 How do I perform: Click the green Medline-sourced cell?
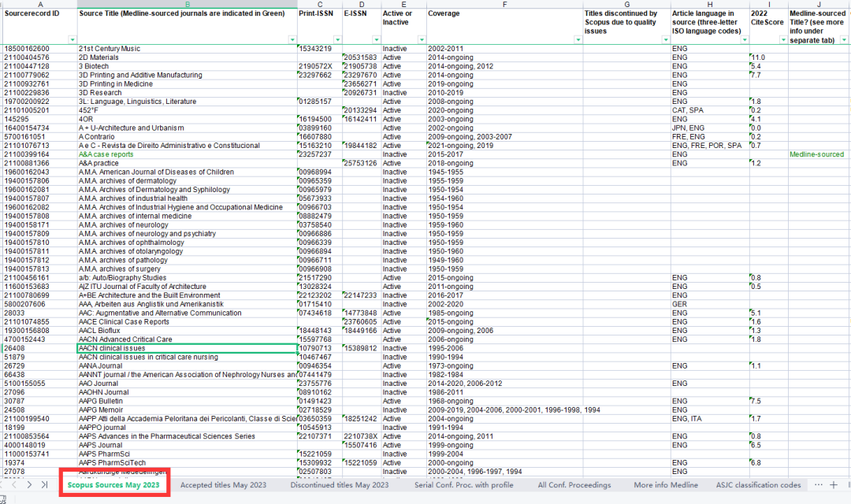click(819, 154)
